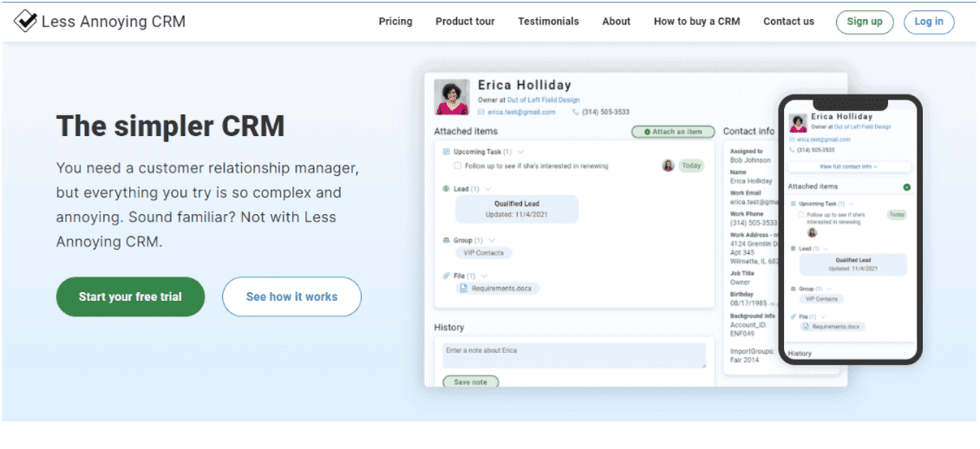Click the Save note button
This screenshot has height=449, width=980.
coord(471,381)
